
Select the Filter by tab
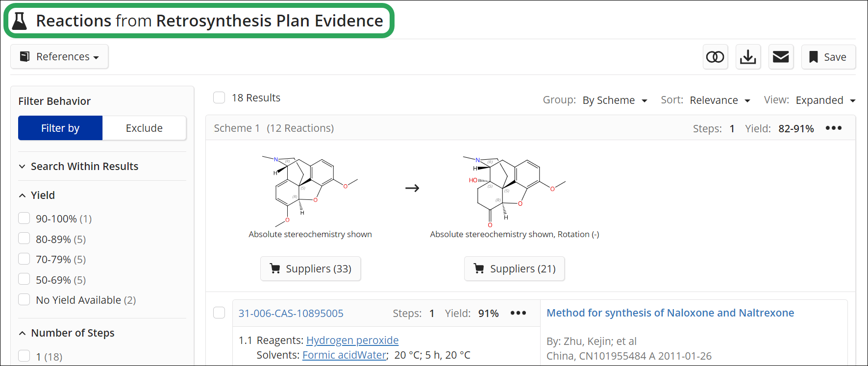60,128
